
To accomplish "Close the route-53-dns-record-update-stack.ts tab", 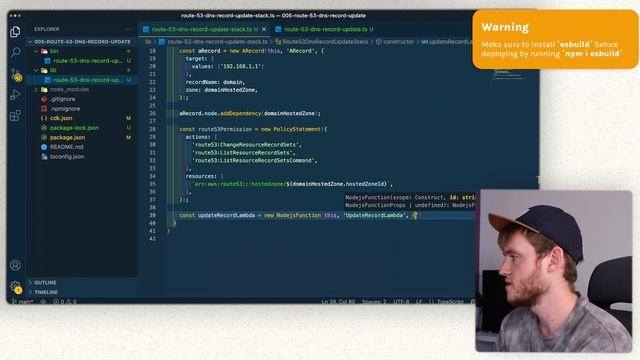I will pos(264,29).
